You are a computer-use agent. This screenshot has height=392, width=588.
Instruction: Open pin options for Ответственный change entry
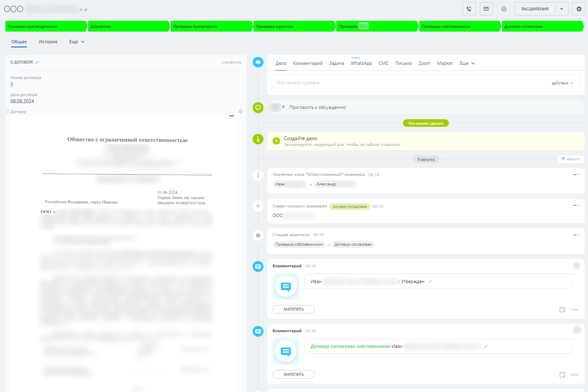(576, 175)
